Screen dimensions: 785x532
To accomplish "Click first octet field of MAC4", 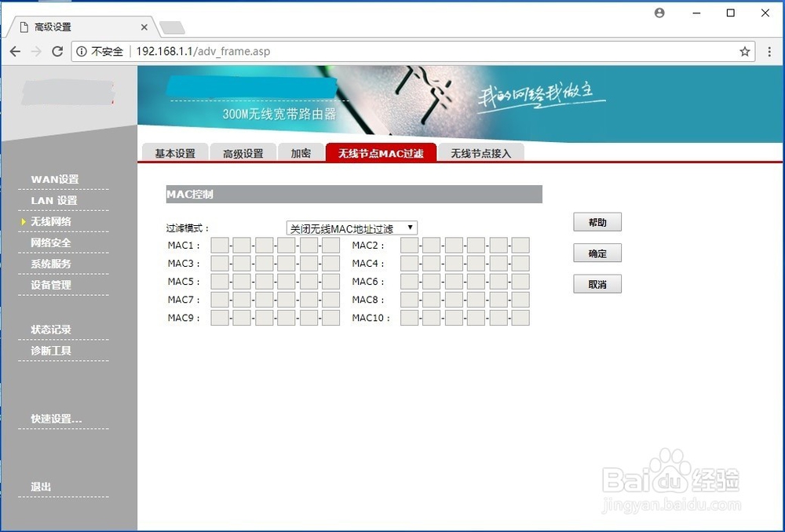I will pos(409,263).
